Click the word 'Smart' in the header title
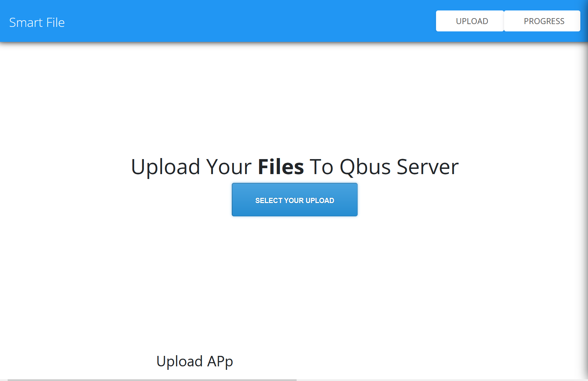The image size is (588, 381). point(26,22)
